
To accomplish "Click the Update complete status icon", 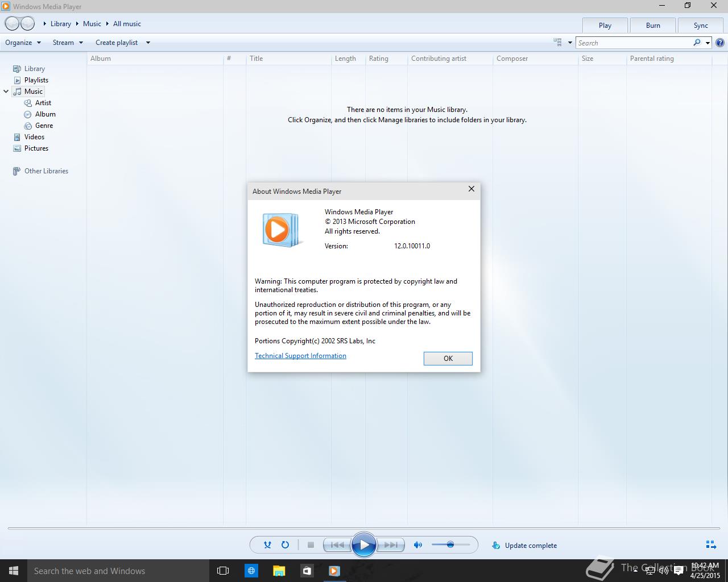I will pyautogui.click(x=496, y=545).
